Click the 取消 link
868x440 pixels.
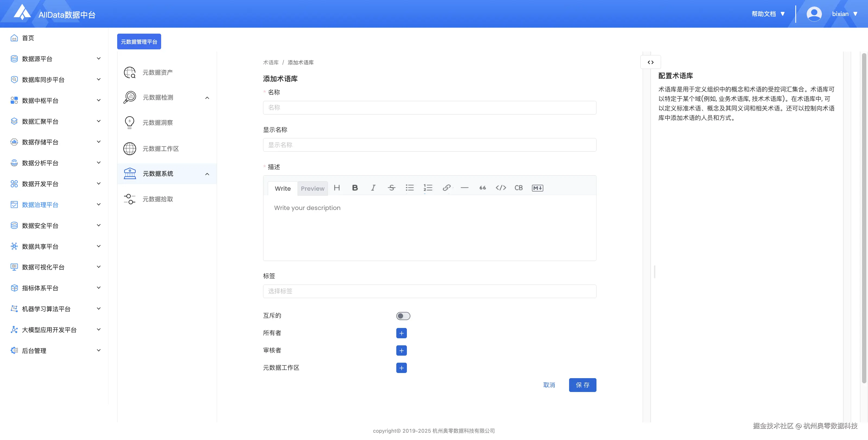[549, 385]
